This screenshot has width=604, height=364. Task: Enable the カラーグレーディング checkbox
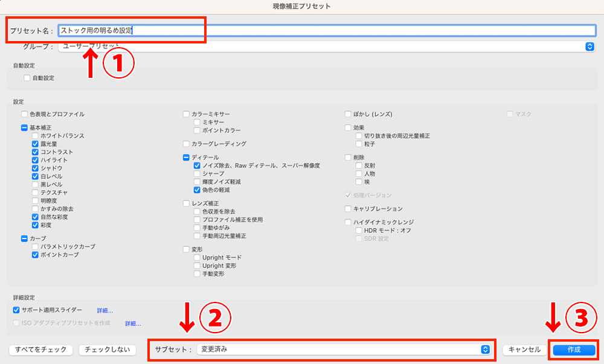coord(187,144)
